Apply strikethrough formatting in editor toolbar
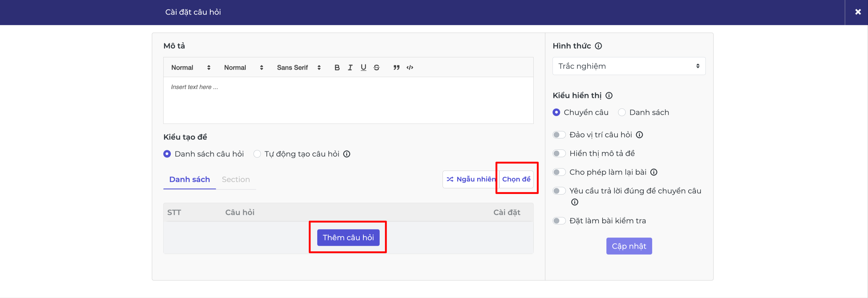This screenshot has width=868, height=298. pyautogui.click(x=376, y=68)
